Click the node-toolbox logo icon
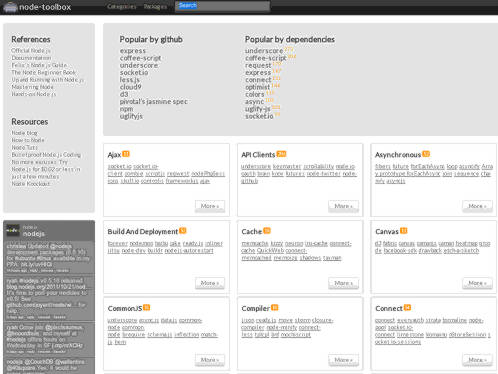Image resolution: width=498 pixels, height=374 pixels. [x=10, y=7]
